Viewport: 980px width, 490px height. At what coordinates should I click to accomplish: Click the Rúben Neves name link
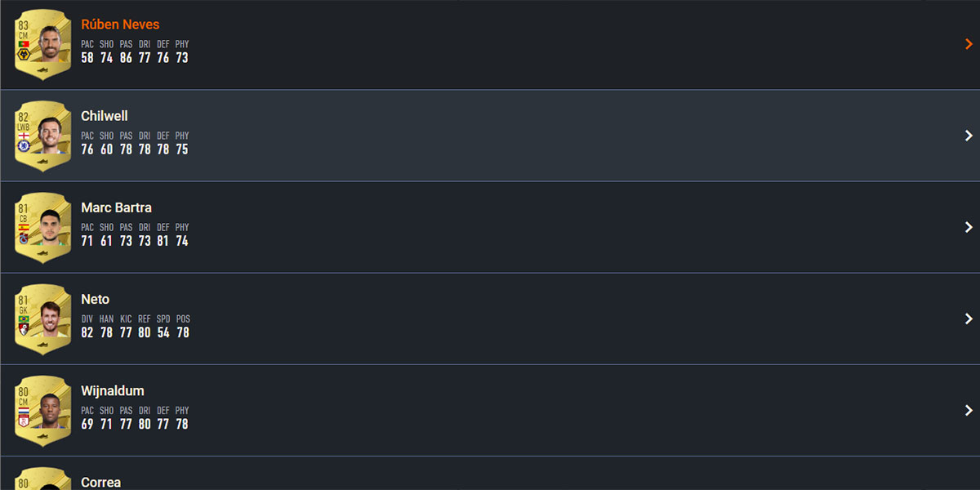point(121,24)
